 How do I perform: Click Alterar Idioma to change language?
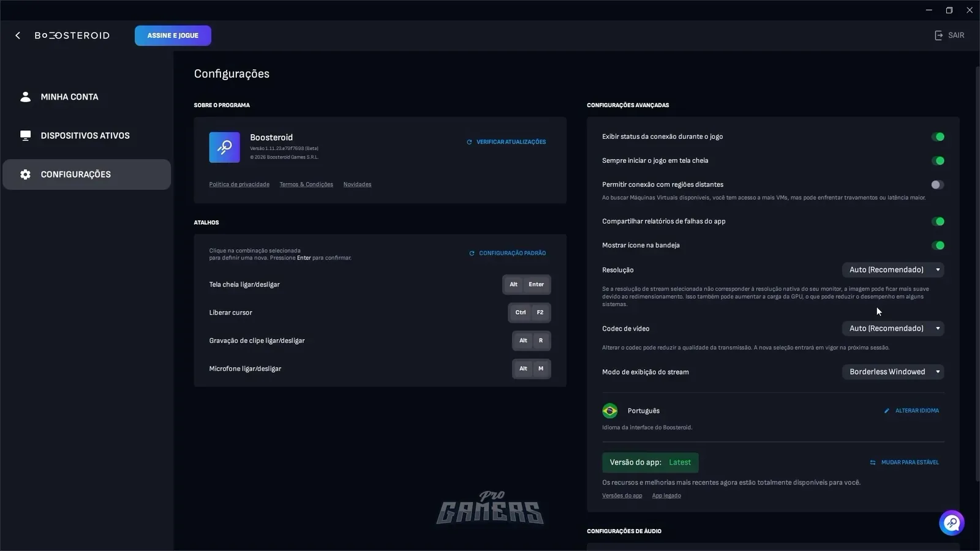[911, 411]
